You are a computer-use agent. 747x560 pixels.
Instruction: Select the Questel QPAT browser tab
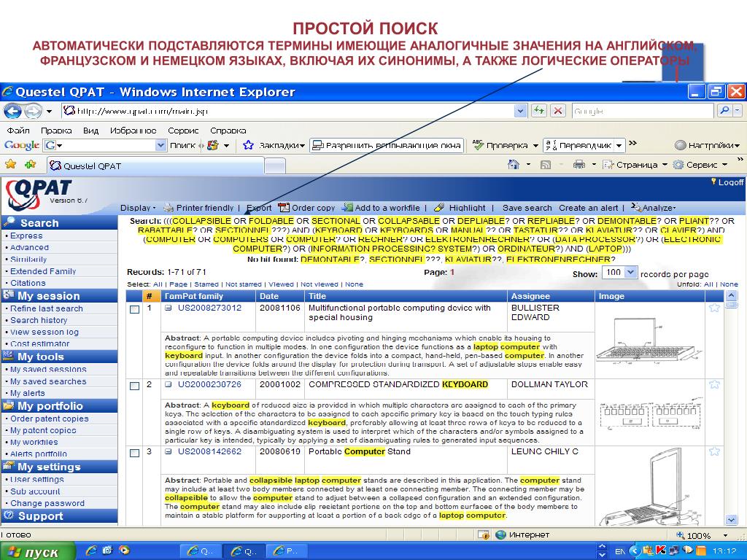[155, 166]
